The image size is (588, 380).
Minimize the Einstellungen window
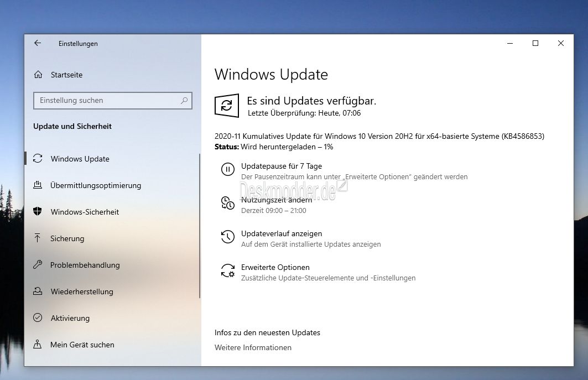[x=510, y=43]
